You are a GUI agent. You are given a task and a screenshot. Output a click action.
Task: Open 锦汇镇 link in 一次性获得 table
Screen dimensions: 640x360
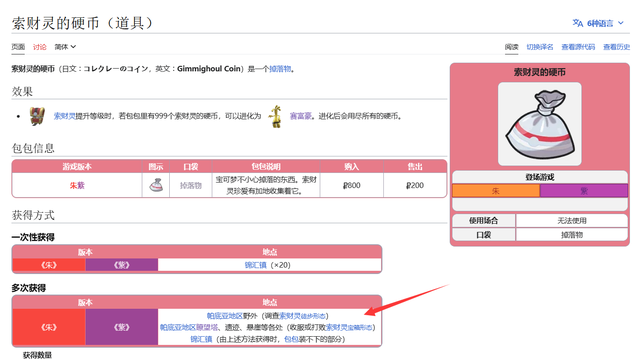pos(256,265)
